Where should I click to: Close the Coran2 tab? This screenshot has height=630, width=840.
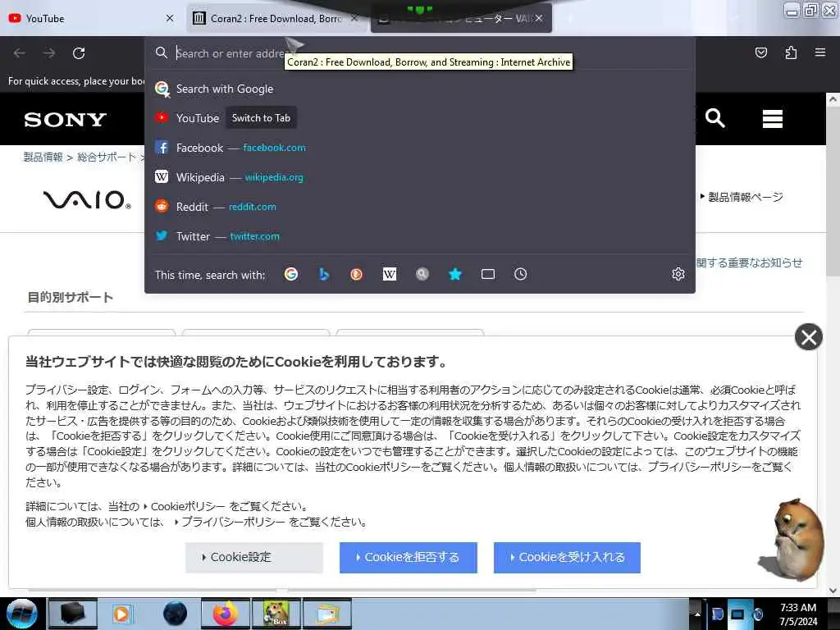354,18
